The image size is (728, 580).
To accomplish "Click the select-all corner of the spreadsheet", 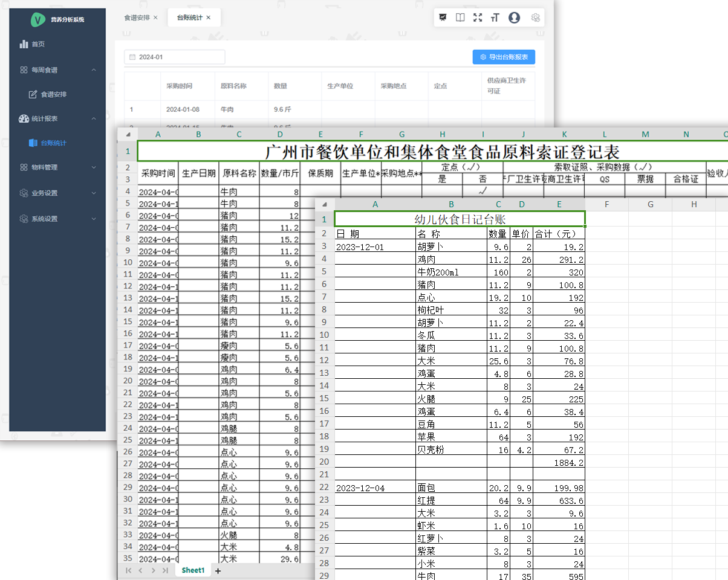I will pos(128,134).
